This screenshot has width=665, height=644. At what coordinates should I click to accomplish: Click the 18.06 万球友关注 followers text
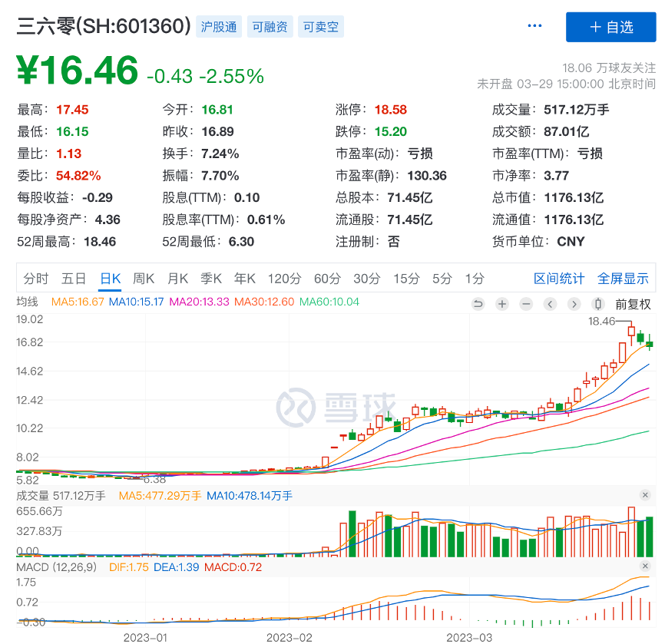pos(609,68)
